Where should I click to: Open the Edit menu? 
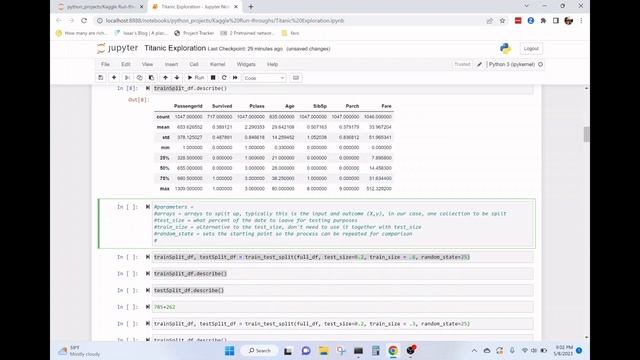pyautogui.click(x=126, y=64)
